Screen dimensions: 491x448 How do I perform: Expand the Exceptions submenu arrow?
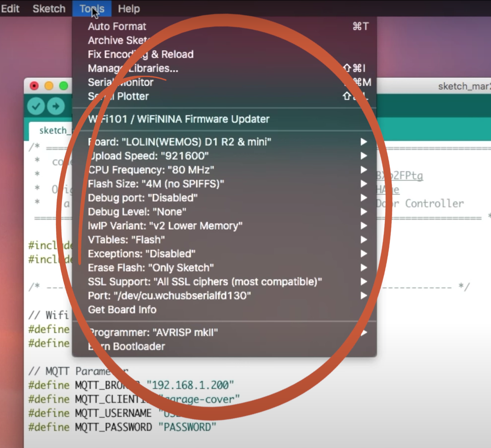(x=364, y=254)
